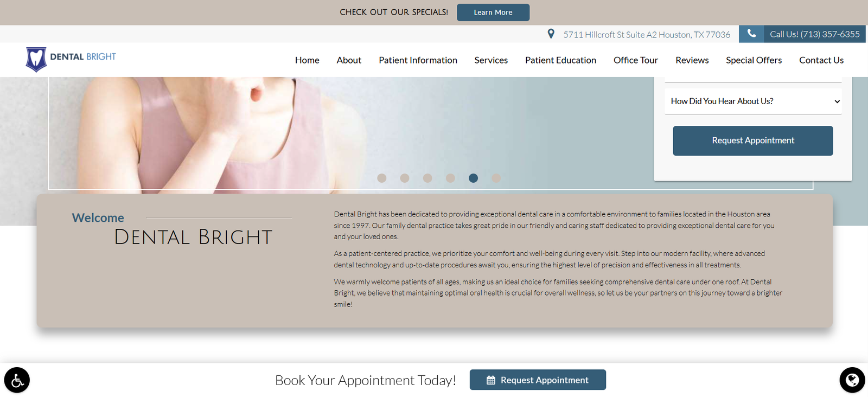Screen dimensions: 868x397
Task: Open the Services menu
Action: (491, 60)
